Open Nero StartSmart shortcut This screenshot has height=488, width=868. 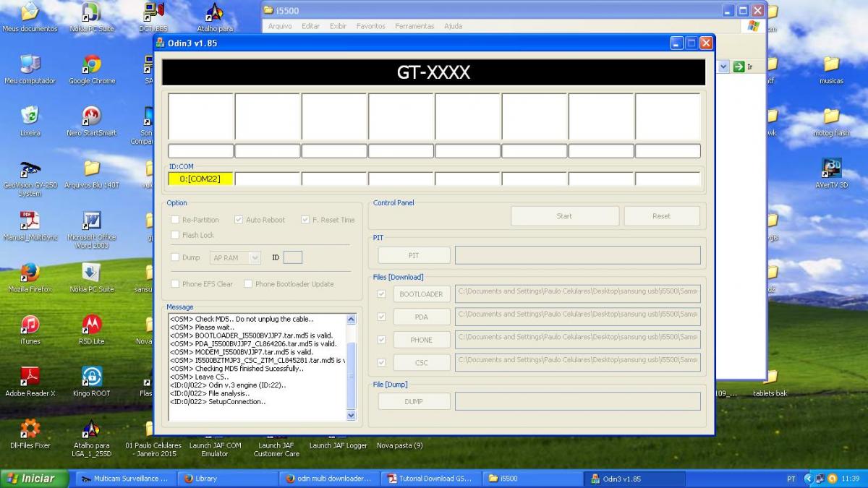[x=92, y=121]
